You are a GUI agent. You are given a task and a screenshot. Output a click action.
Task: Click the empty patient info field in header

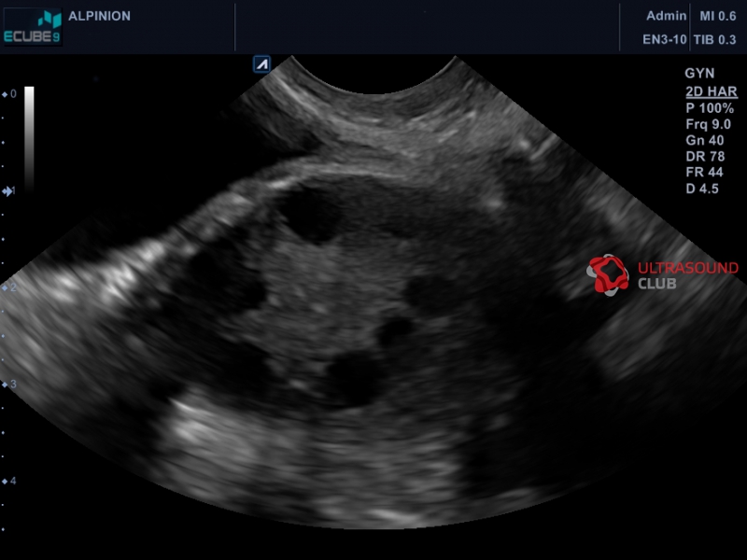pyautogui.click(x=427, y=27)
